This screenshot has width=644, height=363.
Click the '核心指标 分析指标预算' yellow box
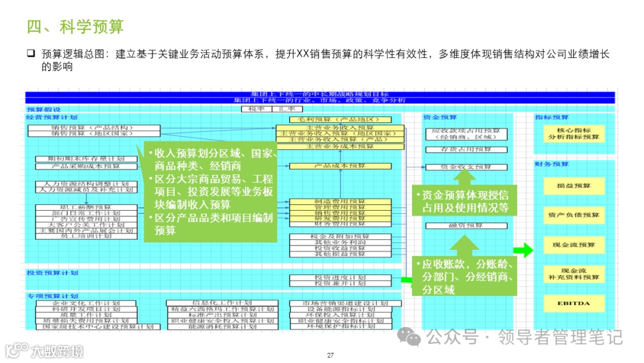click(x=574, y=134)
